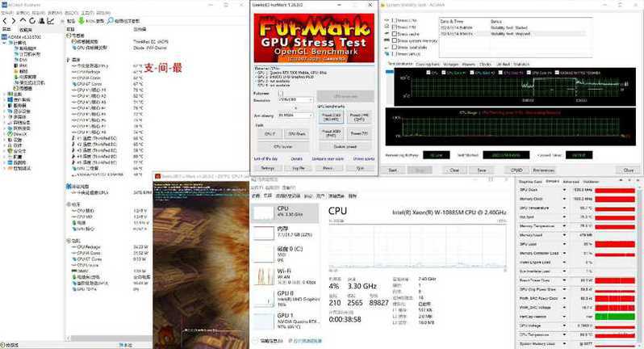Go back using AIDA64's back arrow
Viewport: 644px width, 349px height.
(x=5, y=20)
